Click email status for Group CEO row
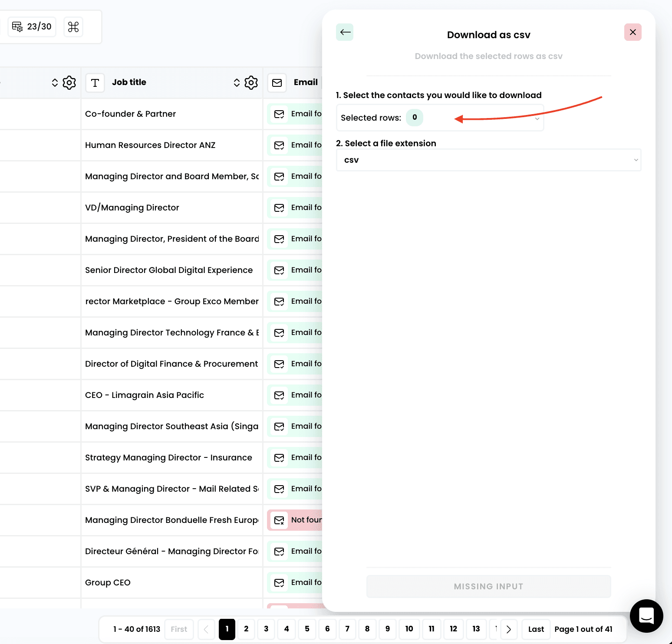The image size is (672, 644). point(295,582)
